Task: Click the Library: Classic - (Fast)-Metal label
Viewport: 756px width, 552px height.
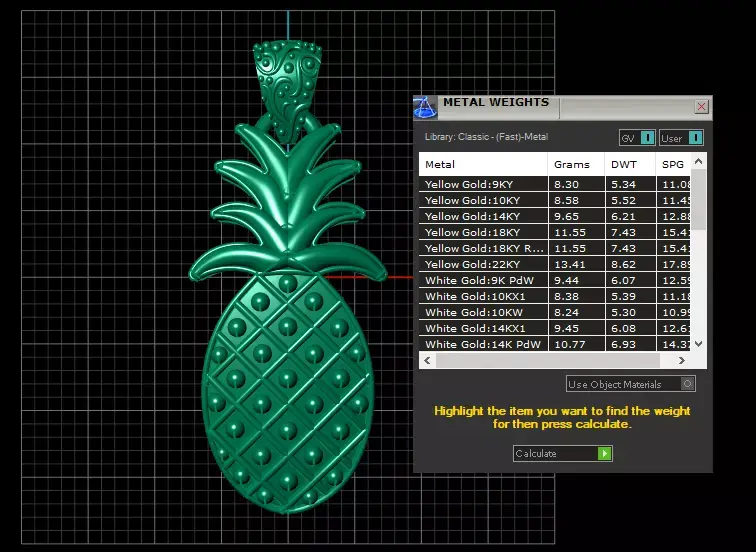Action: click(x=486, y=137)
